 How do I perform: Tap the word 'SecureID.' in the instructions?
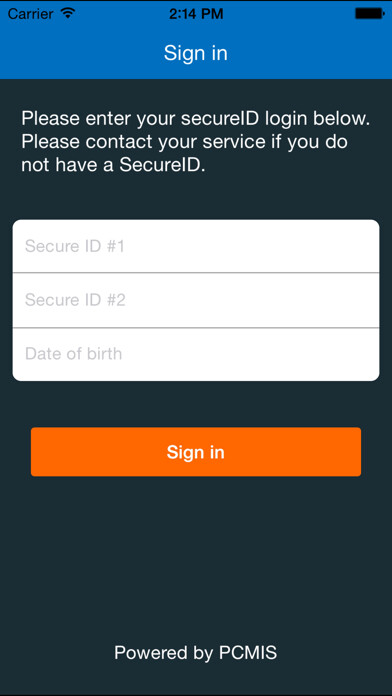tap(163, 165)
